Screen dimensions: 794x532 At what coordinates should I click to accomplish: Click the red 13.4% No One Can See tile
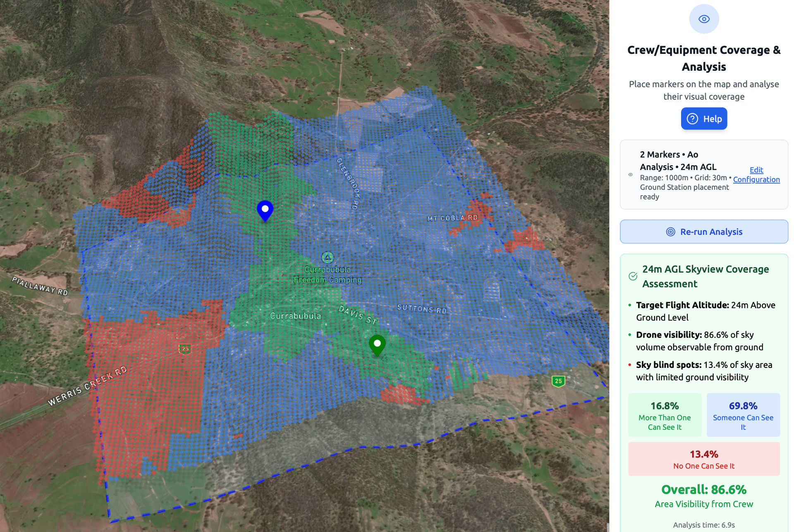pyautogui.click(x=704, y=459)
